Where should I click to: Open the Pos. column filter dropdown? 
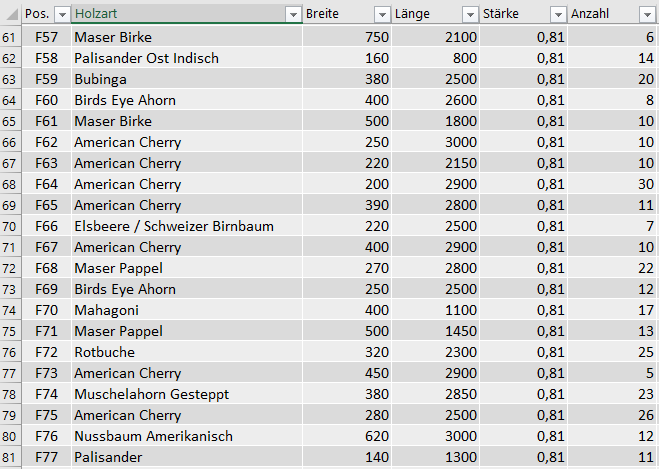[62, 15]
